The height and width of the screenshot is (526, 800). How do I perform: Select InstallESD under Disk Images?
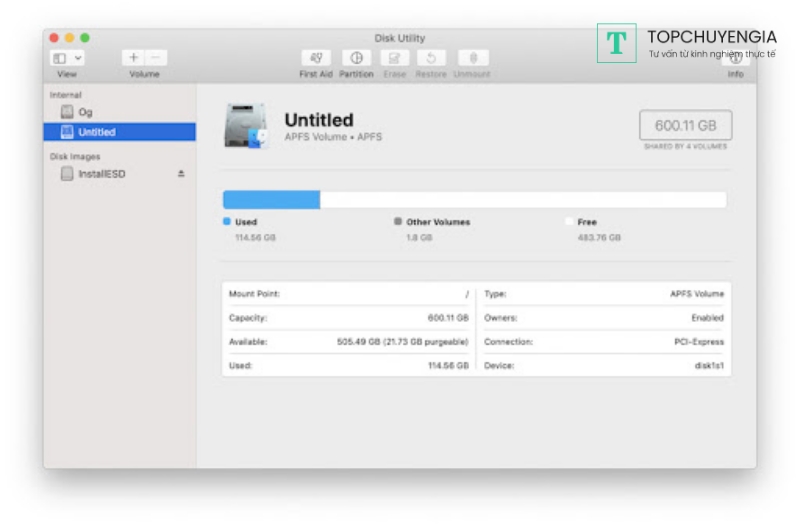point(101,174)
